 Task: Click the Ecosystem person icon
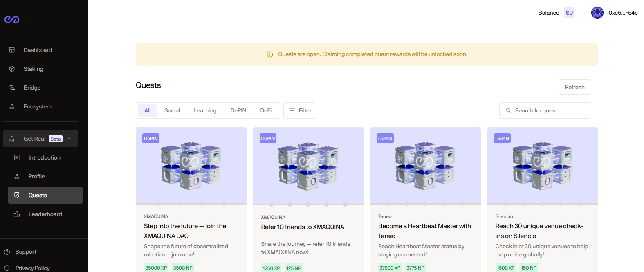[x=12, y=106]
